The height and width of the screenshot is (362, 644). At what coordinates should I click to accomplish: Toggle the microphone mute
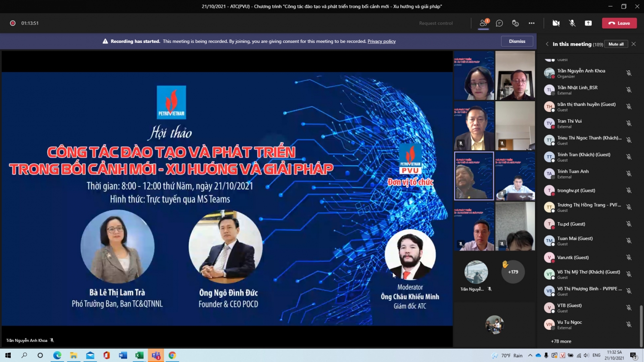pyautogui.click(x=572, y=23)
